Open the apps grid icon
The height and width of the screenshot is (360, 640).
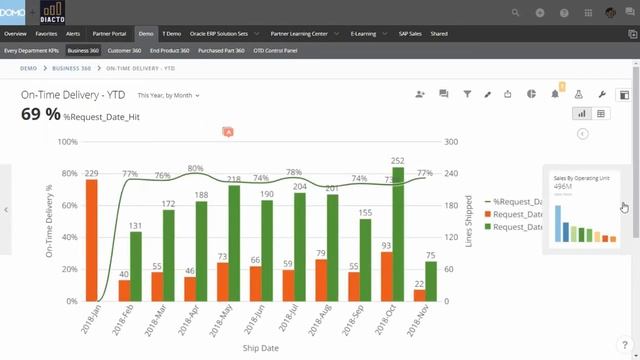click(588, 13)
